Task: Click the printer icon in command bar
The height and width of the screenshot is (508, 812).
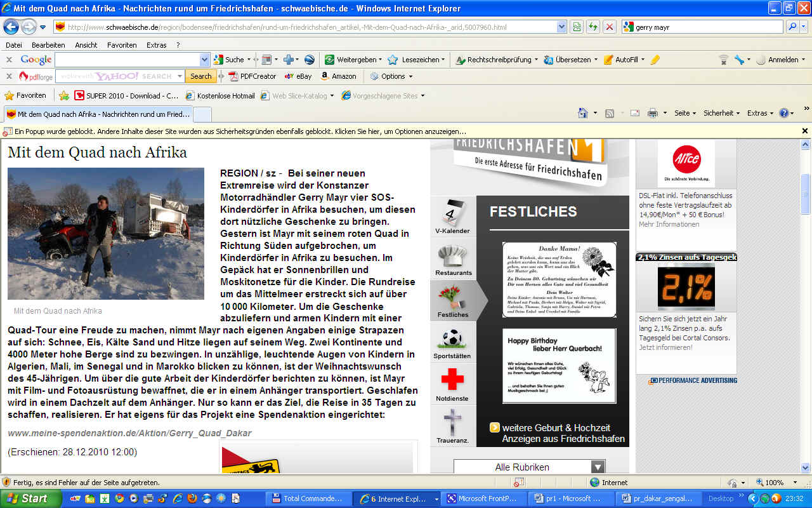Action: point(652,113)
